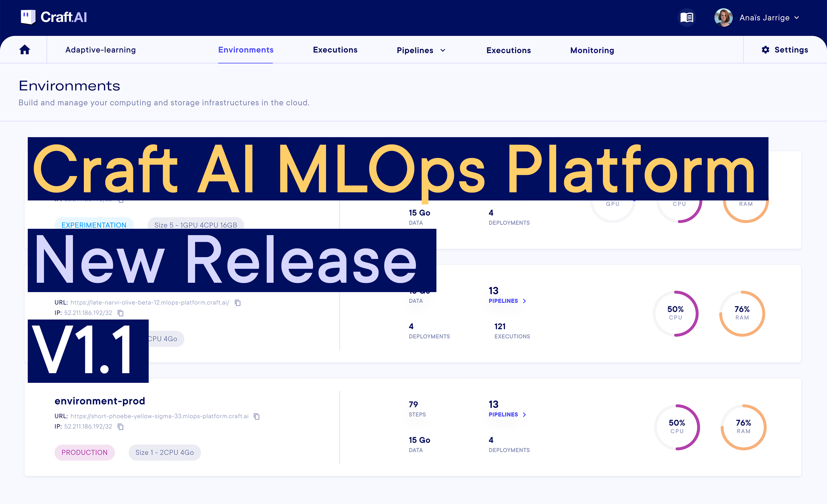The image size is (827, 504).
Task: Click the 50% CPU usage ring
Action: 676,314
